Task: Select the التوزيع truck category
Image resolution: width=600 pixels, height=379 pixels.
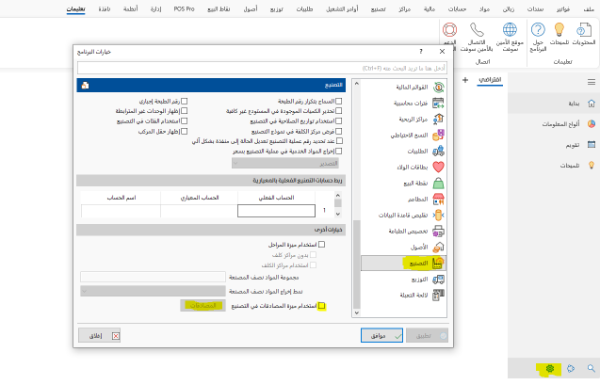Action: (404, 279)
